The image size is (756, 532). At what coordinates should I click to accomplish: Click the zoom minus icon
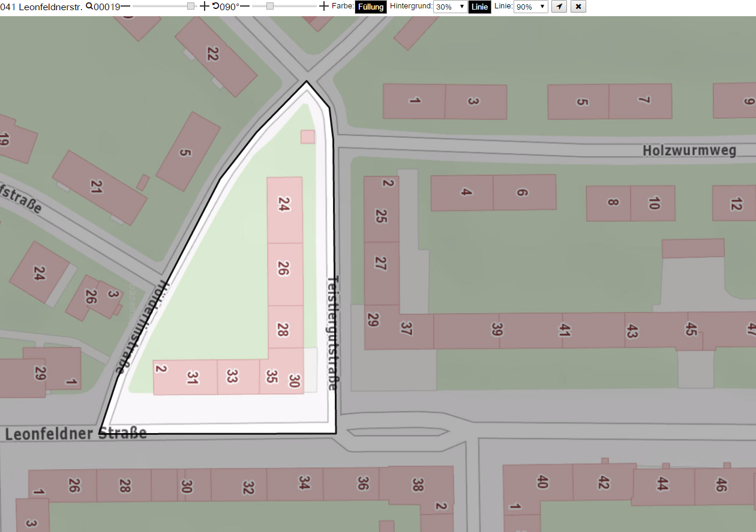click(x=125, y=7)
